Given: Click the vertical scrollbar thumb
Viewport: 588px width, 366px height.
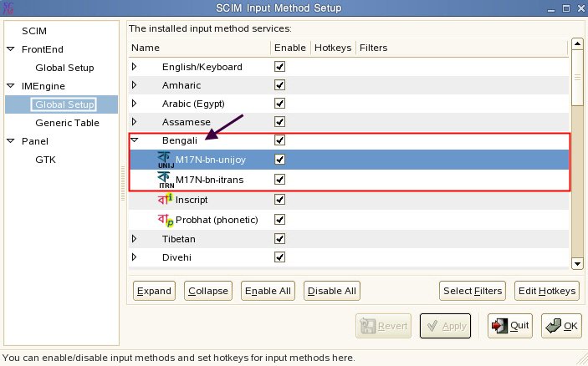Looking at the screenshot, I should tap(577, 78).
